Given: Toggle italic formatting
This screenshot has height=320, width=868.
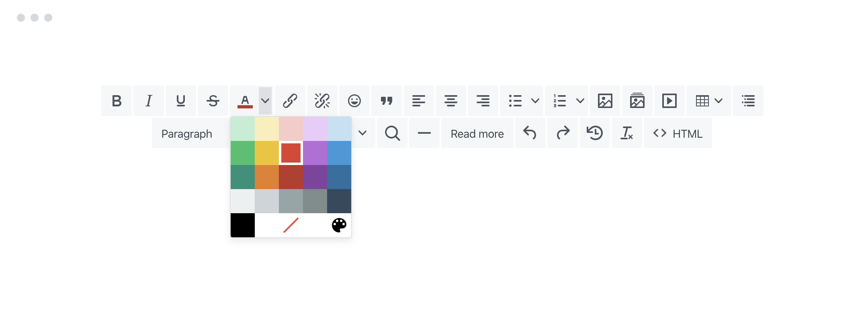Looking at the screenshot, I should 149,101.
